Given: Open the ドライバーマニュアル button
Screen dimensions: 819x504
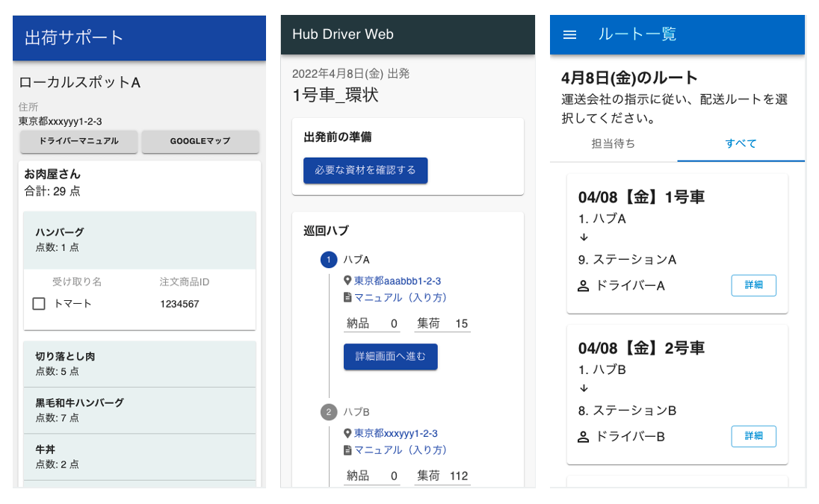Looking at the screenshot, I should pyautogui.click(x=79, y=141).
